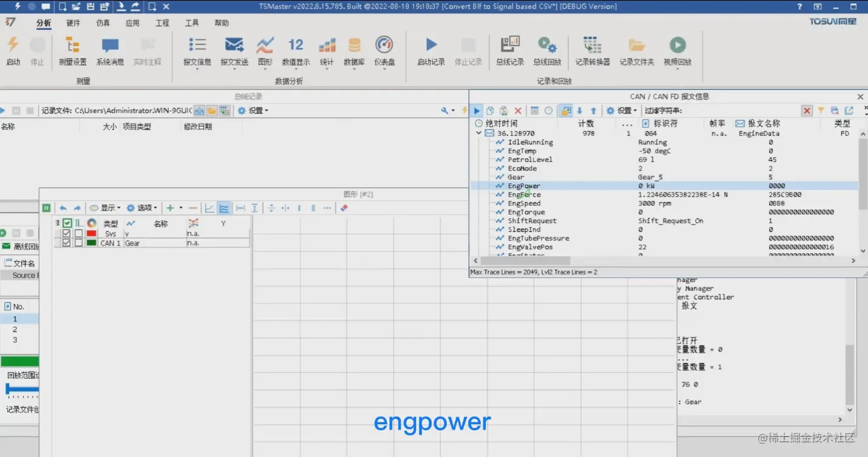Click the red minus remove signal icon
The image size is (868, 457).
(x=193, y=208)
